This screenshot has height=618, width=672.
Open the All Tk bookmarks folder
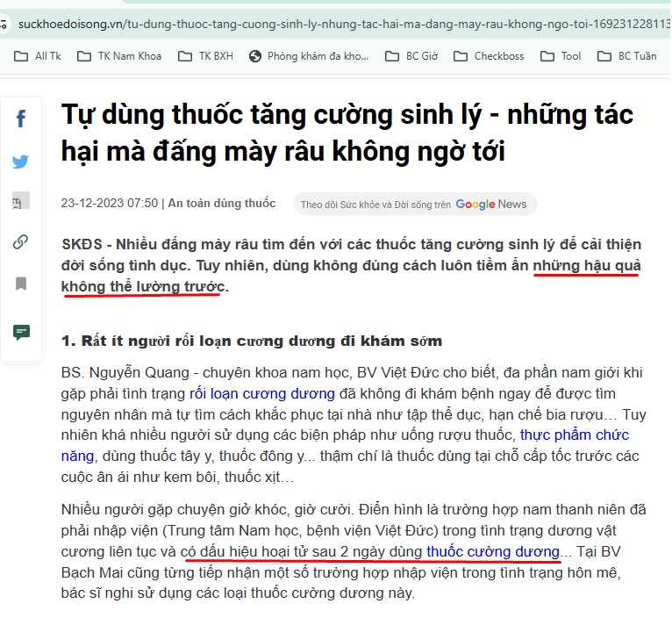(x=38, y=56)
